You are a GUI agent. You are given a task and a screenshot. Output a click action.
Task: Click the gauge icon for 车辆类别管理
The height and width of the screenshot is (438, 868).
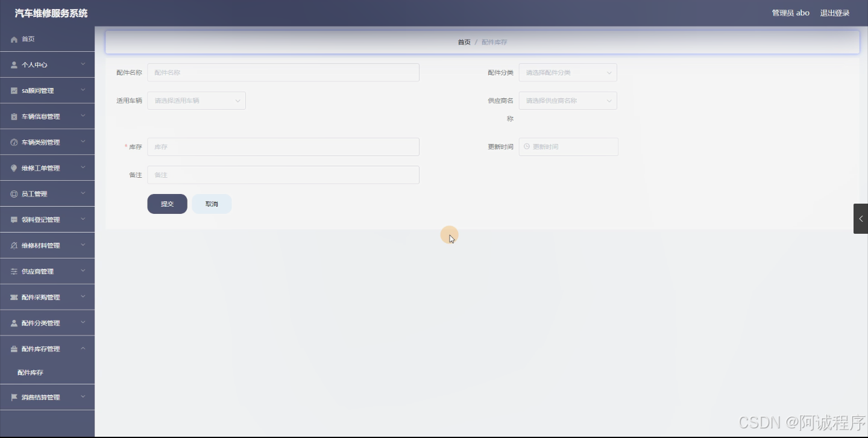click(x=14, y=143)
